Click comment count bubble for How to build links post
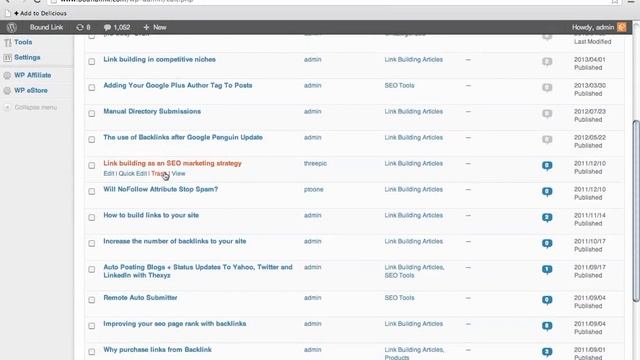This screenshot has height=360, width=640. click(547, 218)
